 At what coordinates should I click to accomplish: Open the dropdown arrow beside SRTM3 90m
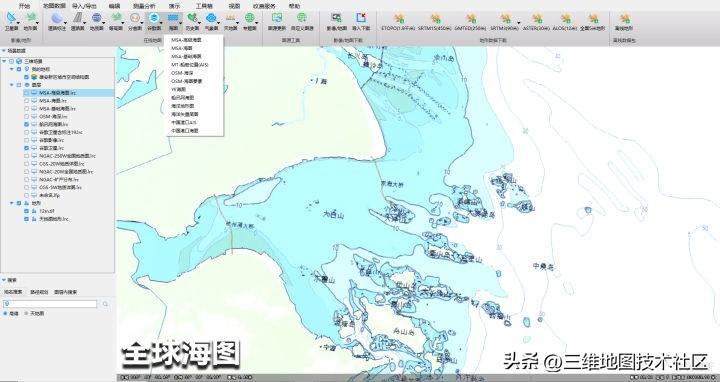(519, 23)
